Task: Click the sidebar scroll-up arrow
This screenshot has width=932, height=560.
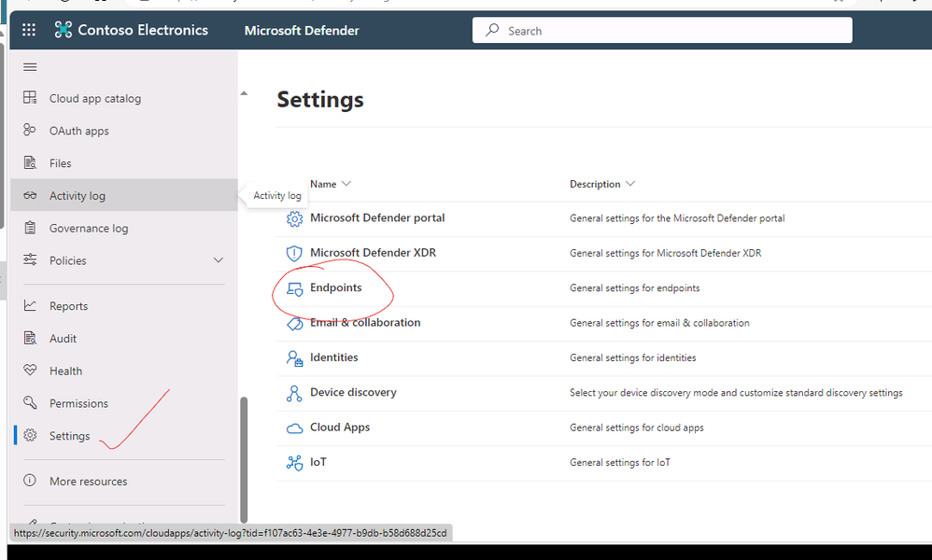Action: point(244,93)
